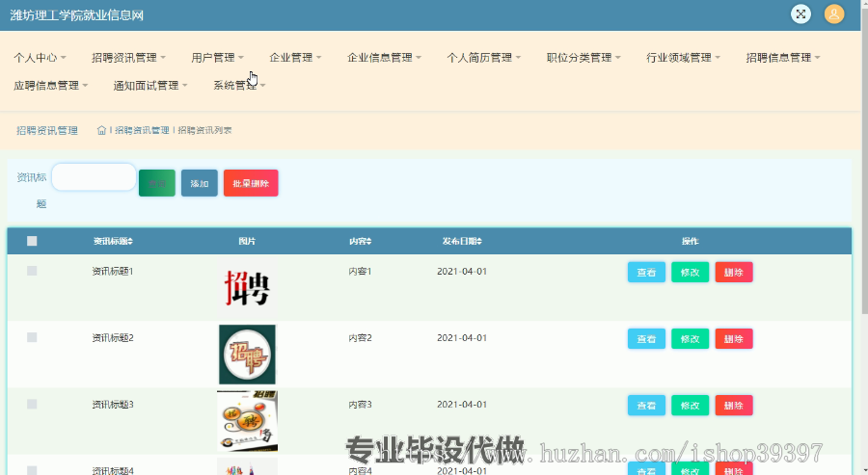Open the 招聘 image thumbnail in row 1
Image resolution: width=868 pixels, height=475 pixels.
(x=247, y=287)
